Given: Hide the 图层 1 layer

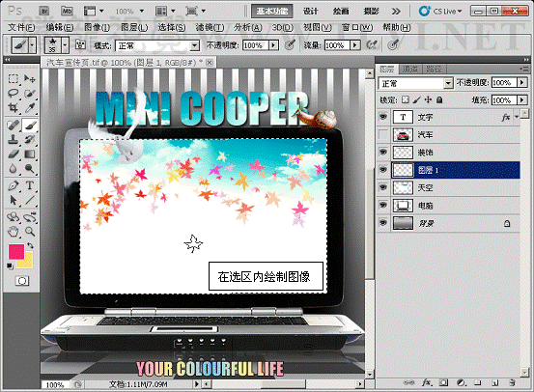Looking at the screenshot, I should (383, 170).
